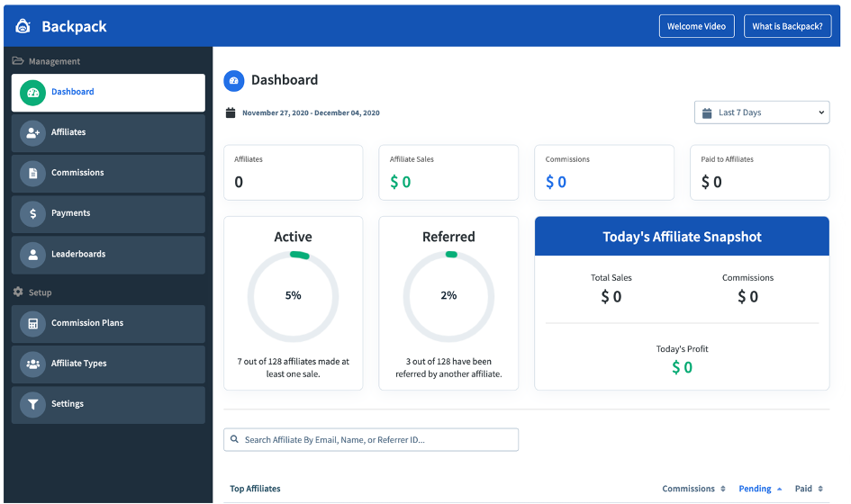Click the calendar icon beside date range
851x504 pixels.
231,112
